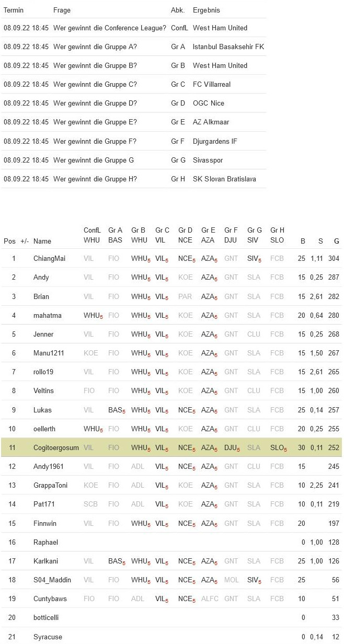344x644 pixels.
Task: Click the question 'Wer gewinnt die Gruppe H?'
Action: click(95, 179)
